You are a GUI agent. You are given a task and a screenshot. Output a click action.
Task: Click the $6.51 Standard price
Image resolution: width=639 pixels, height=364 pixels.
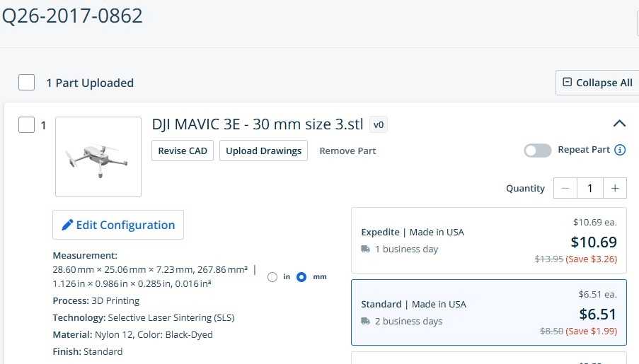pos(598,314)
